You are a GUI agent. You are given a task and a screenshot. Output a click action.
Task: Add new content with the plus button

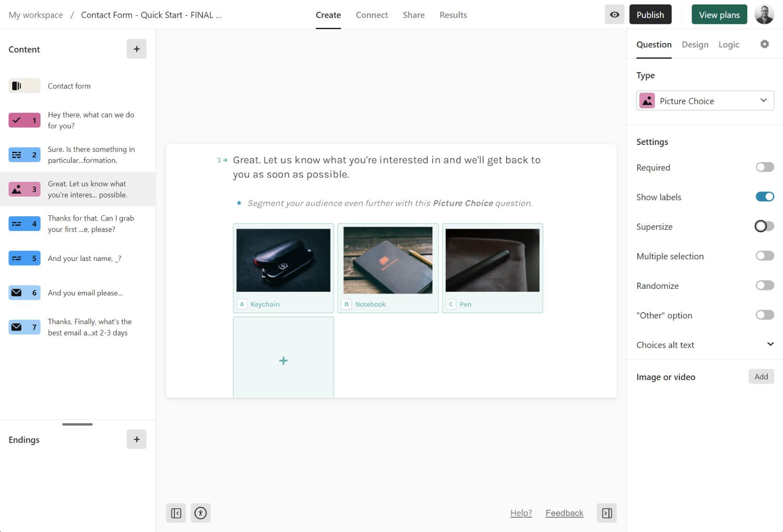pos(137,49)
